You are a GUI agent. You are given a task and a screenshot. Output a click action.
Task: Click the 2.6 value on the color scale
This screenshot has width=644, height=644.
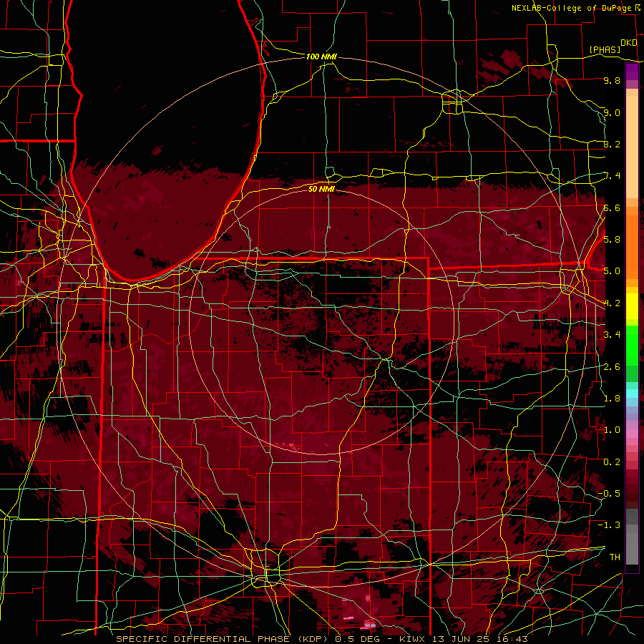(612, 367)
